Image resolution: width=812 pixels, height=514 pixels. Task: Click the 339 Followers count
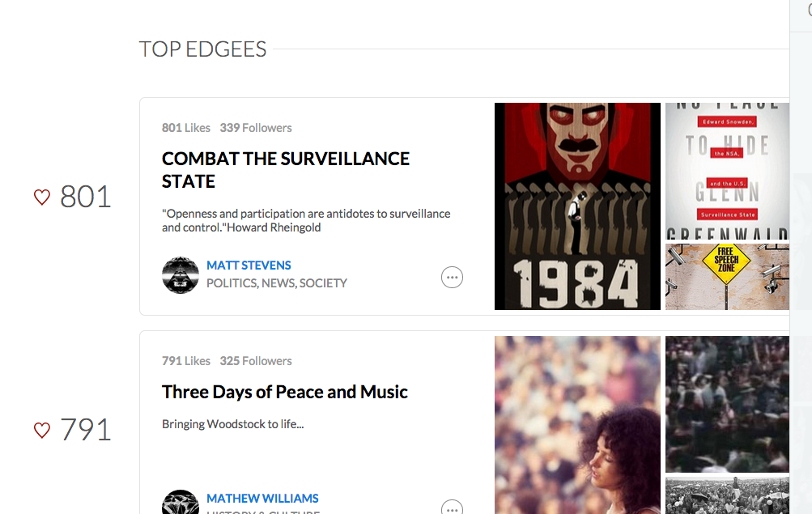(256, 128)
